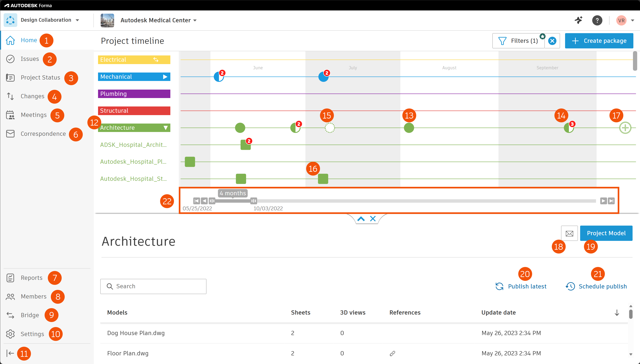Click the timeline vertical scrollbar
Viewport: 640px width, 364px height.
[x=635, y=61]
